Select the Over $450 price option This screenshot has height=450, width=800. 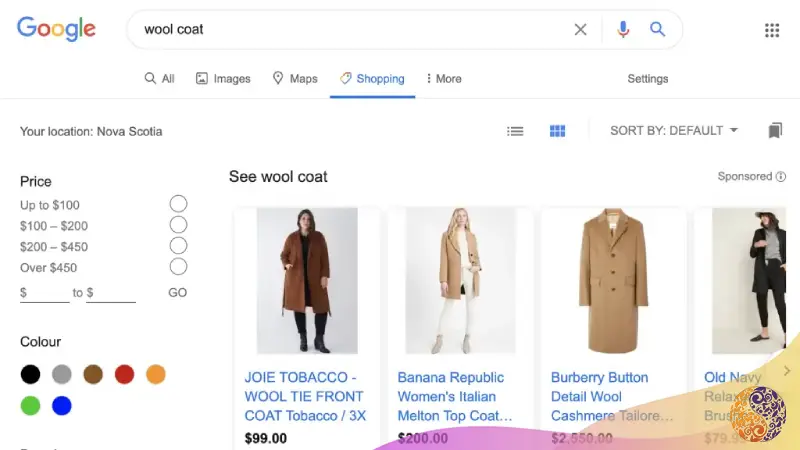[x=178, y=267]
